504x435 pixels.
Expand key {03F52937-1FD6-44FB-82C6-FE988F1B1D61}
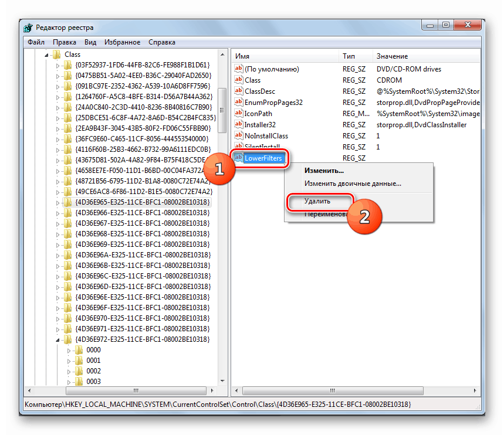[57, 66]
